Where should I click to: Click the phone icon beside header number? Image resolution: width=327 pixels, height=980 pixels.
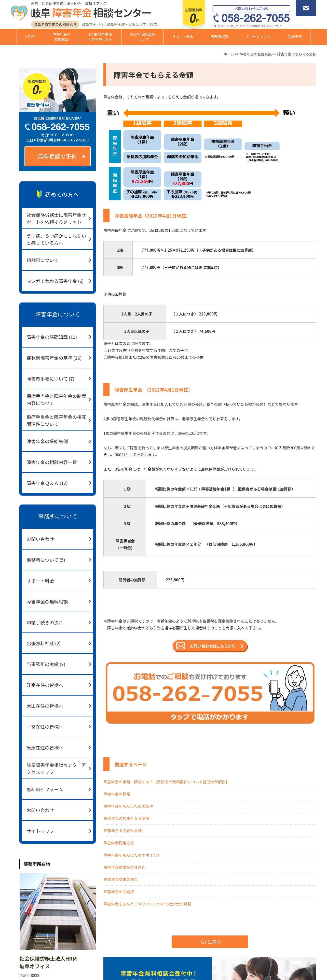pos(216,18)
